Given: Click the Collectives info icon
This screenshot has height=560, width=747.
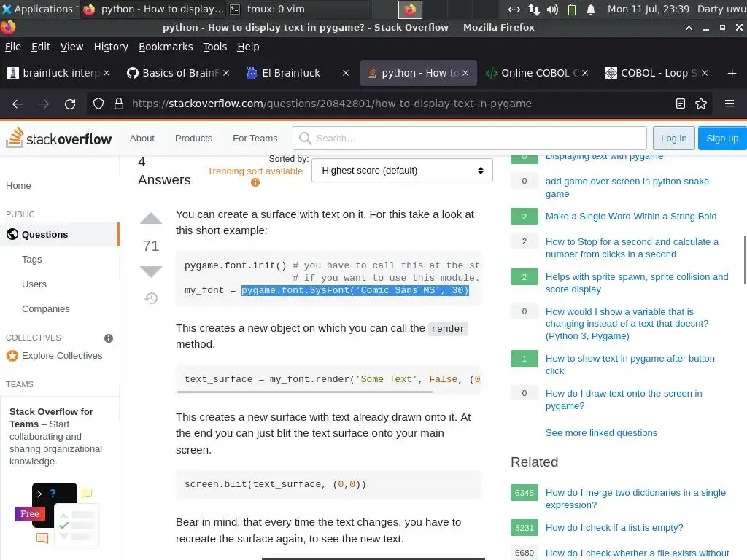Looking at the screenshot, I should click(x=109, y=338).
